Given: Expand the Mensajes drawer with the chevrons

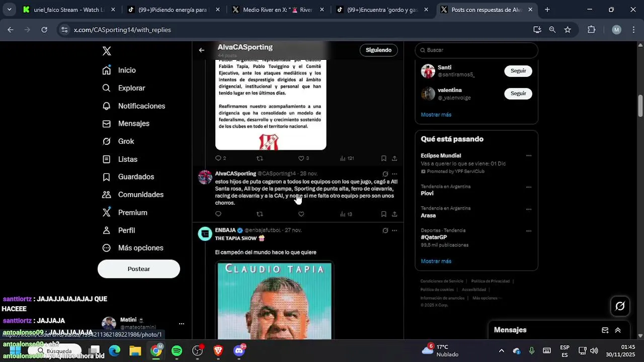Looking at the screenshot, I should click(x=618, y=330).
